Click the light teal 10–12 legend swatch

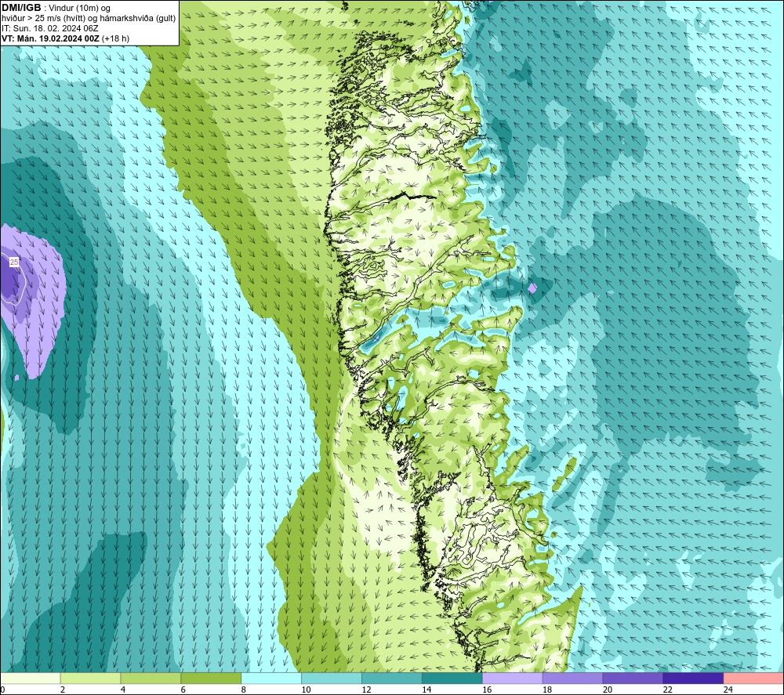pos(332,678)
